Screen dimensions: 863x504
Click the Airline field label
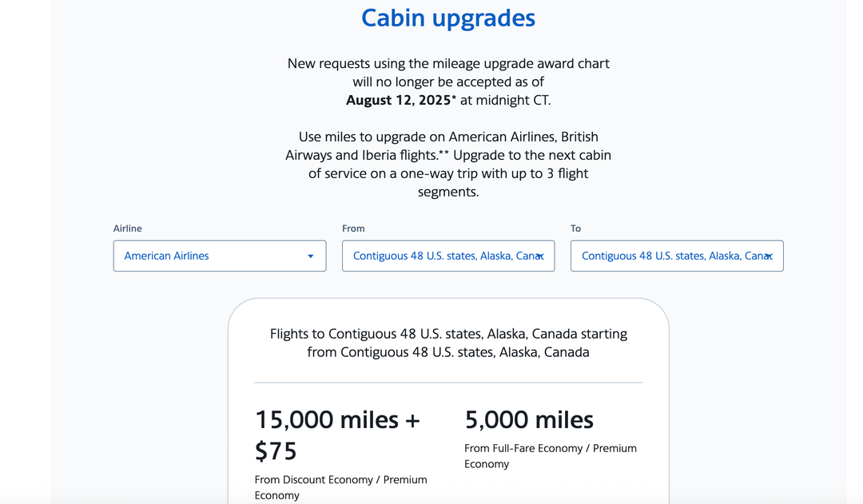click(127, 228)
